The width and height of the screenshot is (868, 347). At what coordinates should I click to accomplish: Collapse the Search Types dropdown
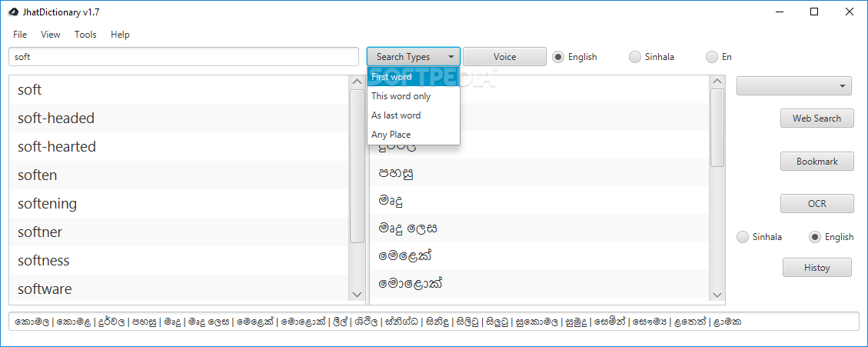tap(414, 56)
